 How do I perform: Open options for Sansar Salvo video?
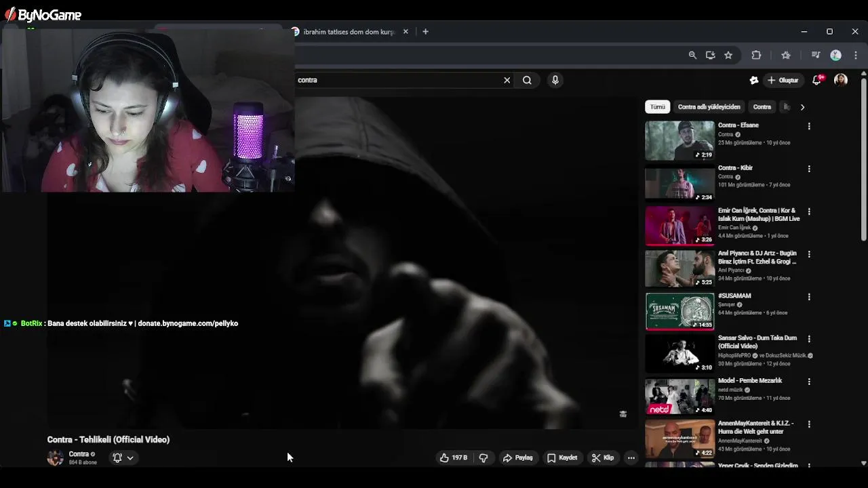(x=809, y=339)
